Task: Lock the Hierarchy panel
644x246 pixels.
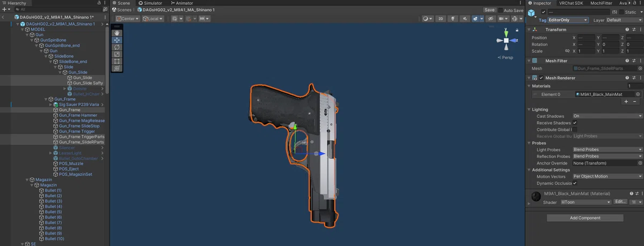Action: [x=99, y=3]
